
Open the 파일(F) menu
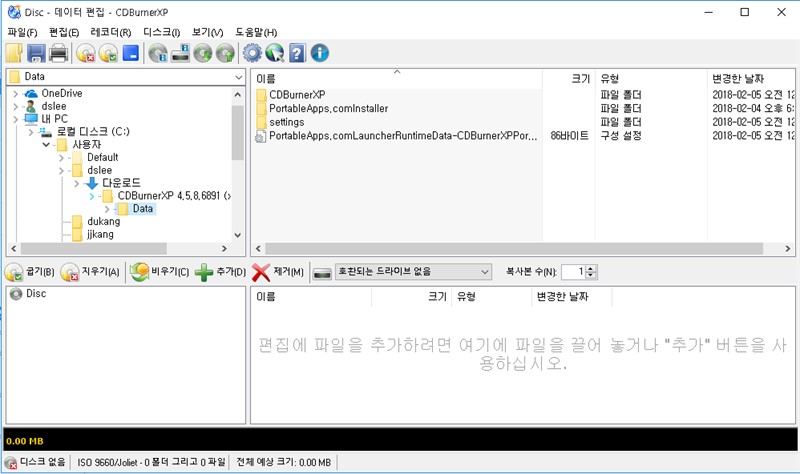pyautogui.click(x=22, y=32)
